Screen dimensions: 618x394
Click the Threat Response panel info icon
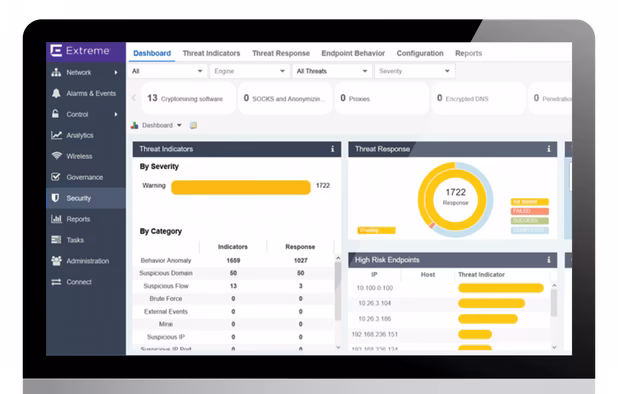click(x=549, y=149)
